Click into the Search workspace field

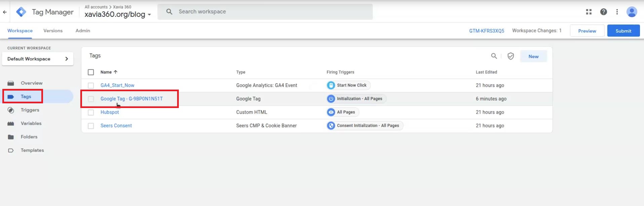(265, 12)
